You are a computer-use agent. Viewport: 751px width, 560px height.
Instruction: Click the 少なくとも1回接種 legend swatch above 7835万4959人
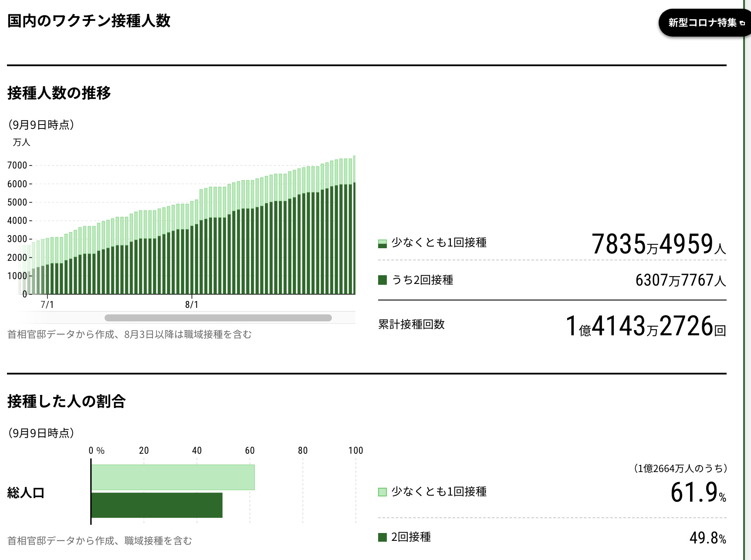click(382, 243)
